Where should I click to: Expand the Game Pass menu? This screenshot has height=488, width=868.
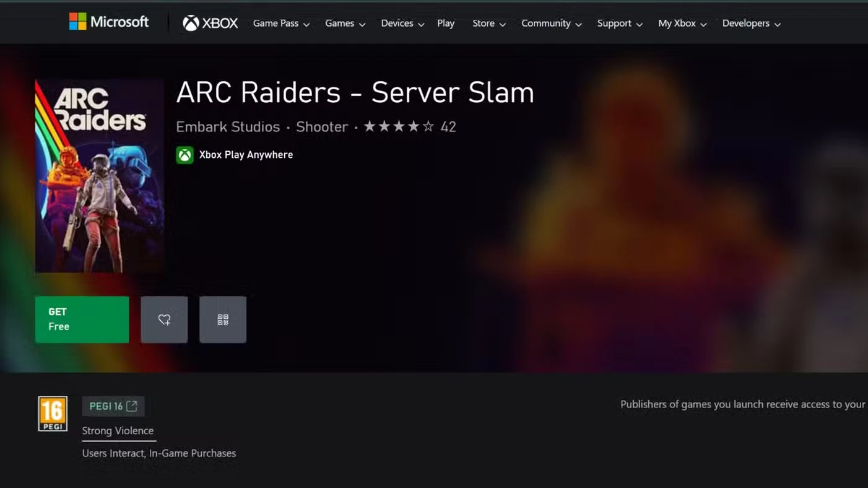click(282, 24)
